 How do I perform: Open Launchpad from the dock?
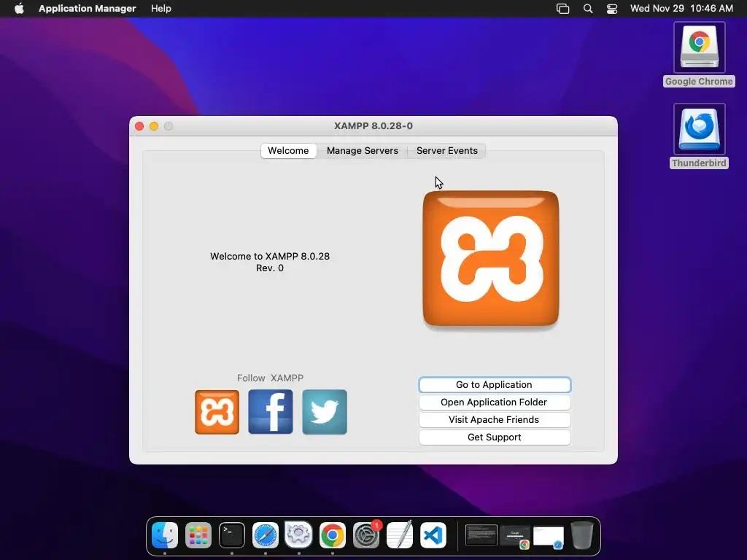tap(198, 535)
